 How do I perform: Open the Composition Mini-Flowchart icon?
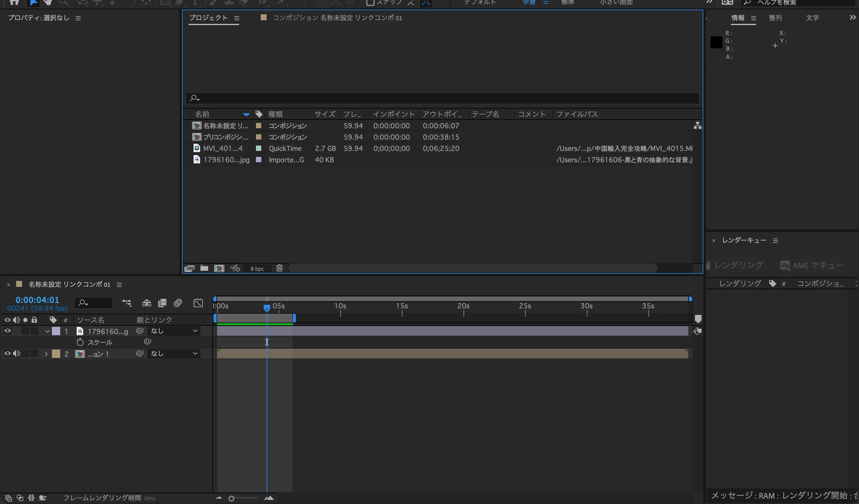point(126,303)
